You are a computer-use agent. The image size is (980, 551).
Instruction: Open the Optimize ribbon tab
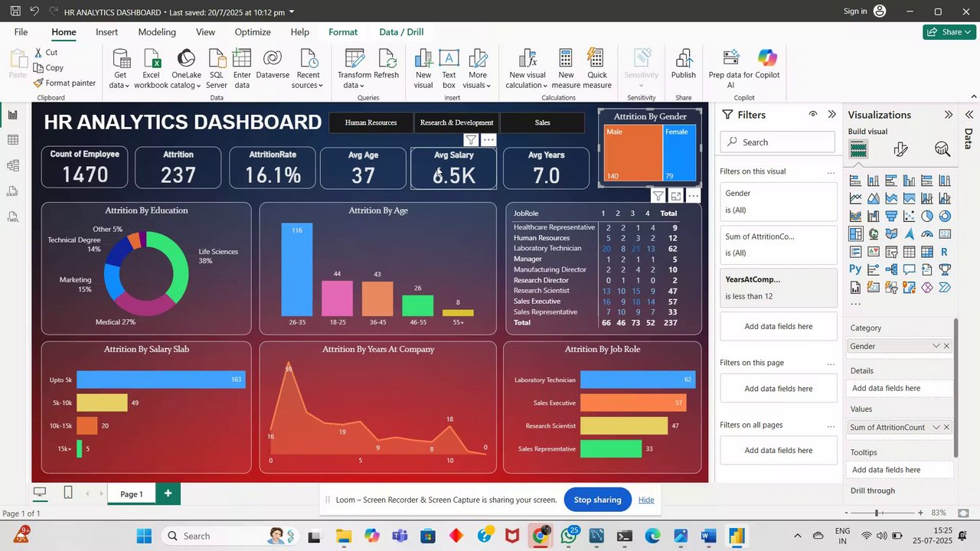(x=253, y=32)
